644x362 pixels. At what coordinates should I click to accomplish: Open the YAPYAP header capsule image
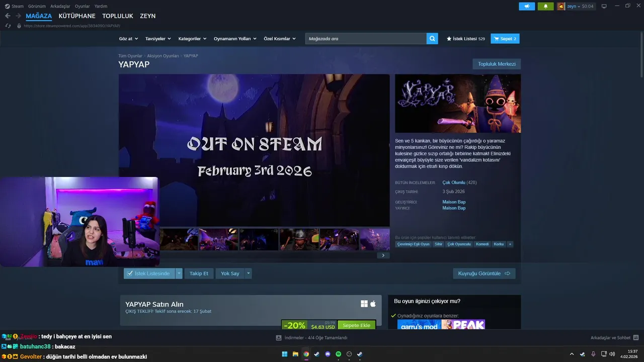[458, 104]
